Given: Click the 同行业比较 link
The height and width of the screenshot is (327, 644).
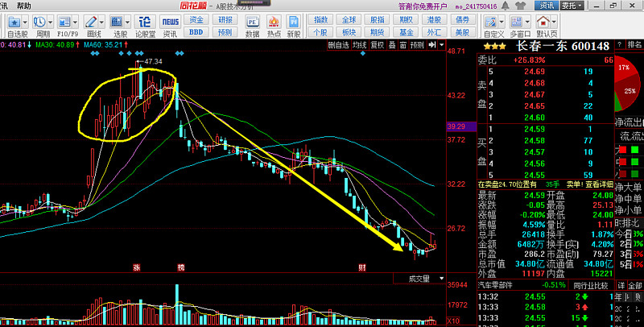Looking at the screenshot, I should [x=592, y=285].
